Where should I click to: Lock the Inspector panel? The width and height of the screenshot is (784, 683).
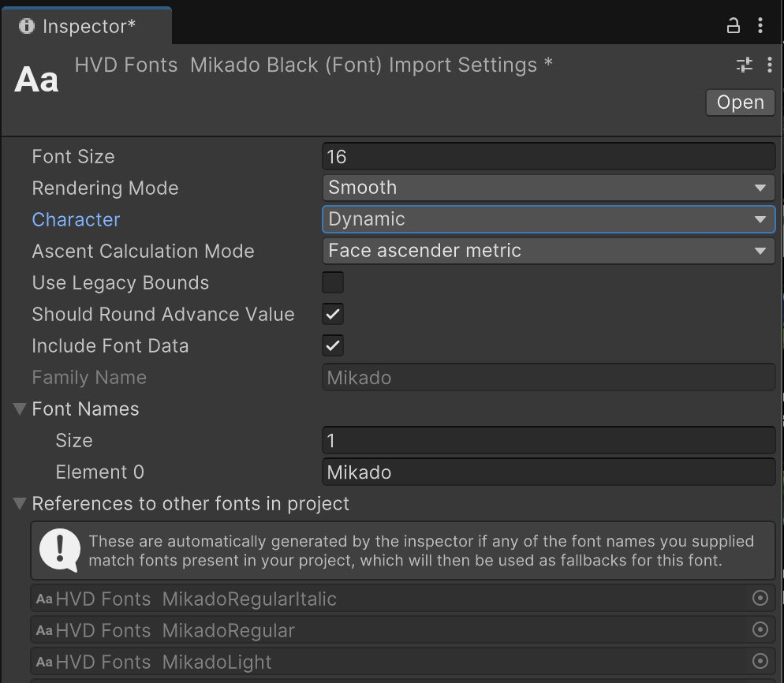coord(733,25)
